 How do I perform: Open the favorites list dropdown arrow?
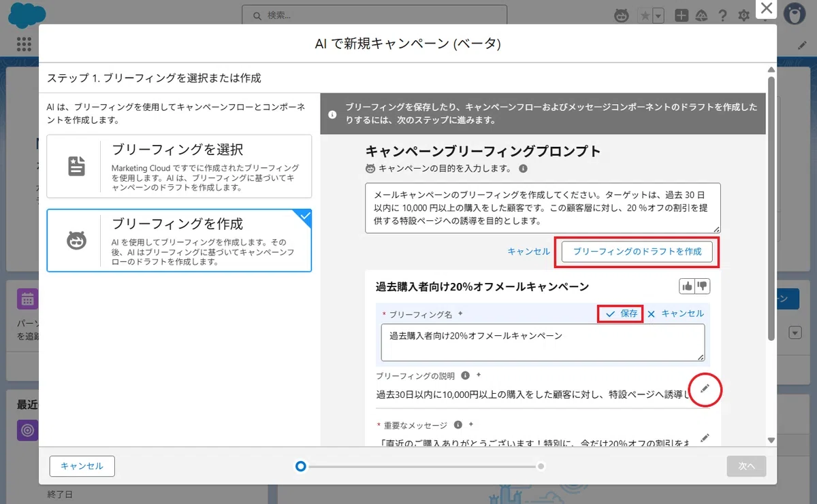click(x=658, y=15)
